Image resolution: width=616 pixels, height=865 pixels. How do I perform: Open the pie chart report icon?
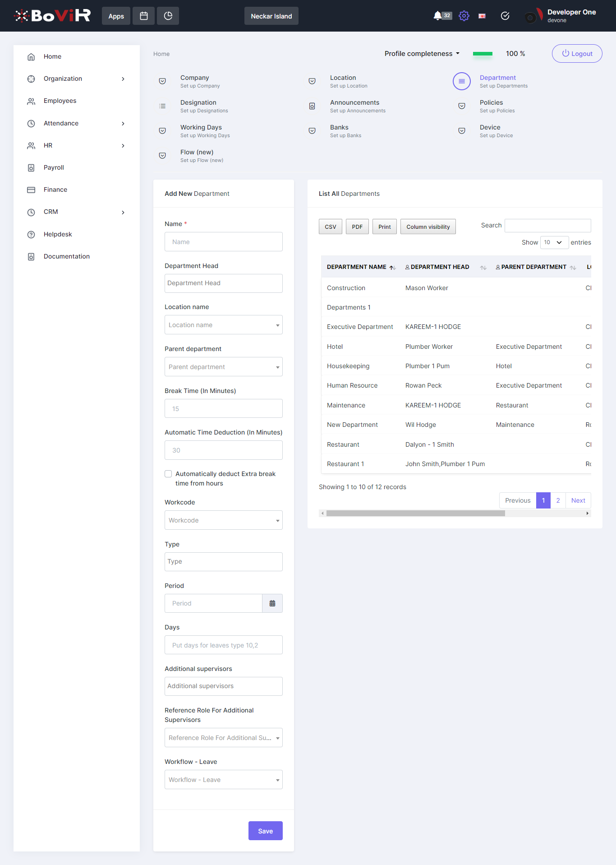pos(168,16)
